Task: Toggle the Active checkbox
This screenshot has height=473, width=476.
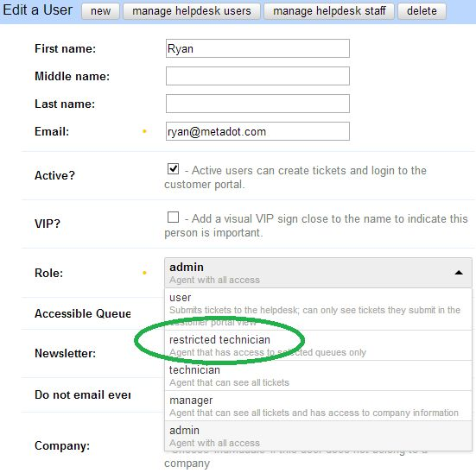Action: tap(173, 168)
